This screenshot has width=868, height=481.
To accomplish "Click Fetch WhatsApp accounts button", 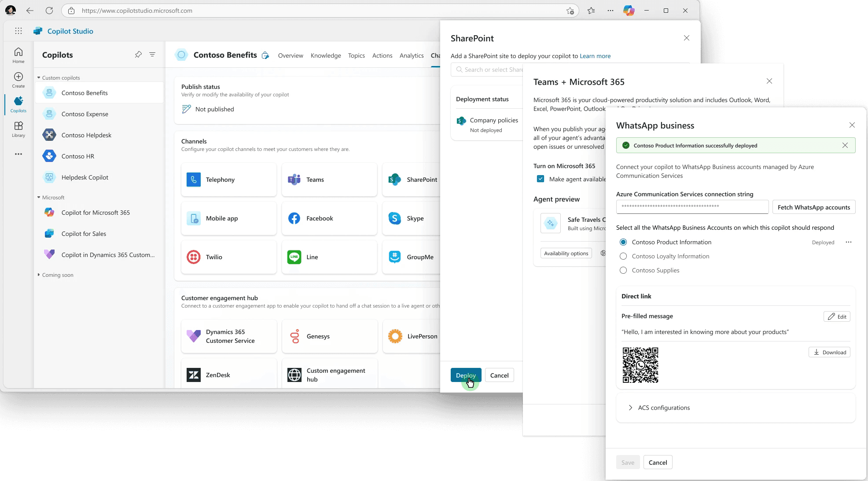I will (x=813, y=207).
